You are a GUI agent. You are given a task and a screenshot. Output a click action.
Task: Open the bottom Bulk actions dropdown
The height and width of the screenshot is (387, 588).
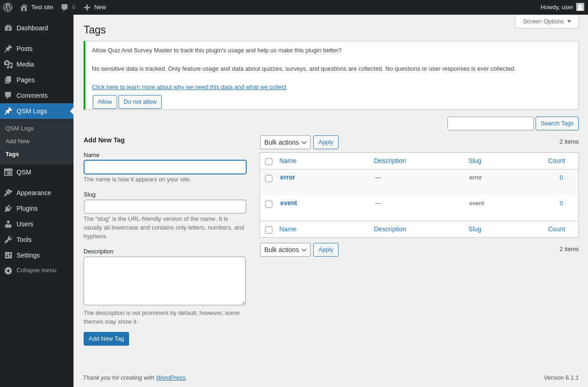tap(285, 250)
